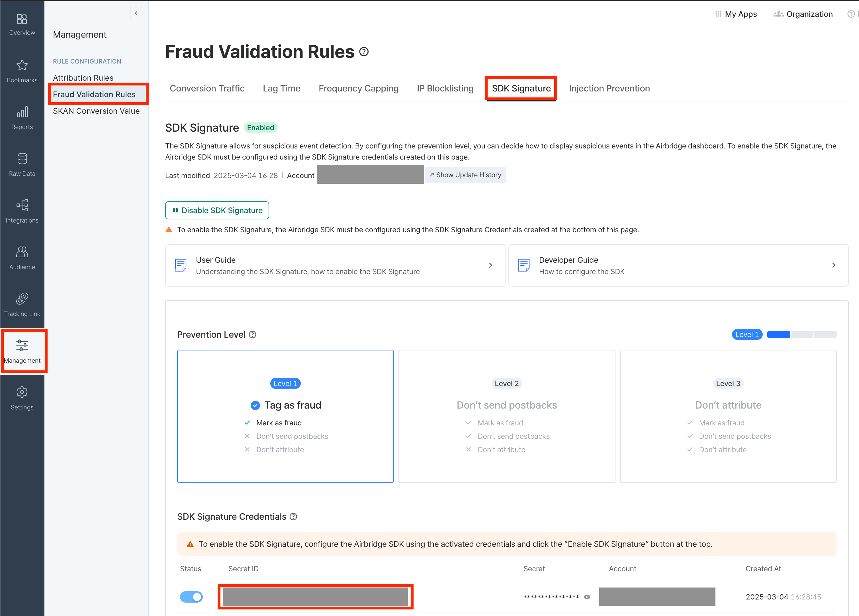Open Attribution Rules menu item
This screenshot has height=616, width=859.
pyautogui.click(x=83, y=78)
